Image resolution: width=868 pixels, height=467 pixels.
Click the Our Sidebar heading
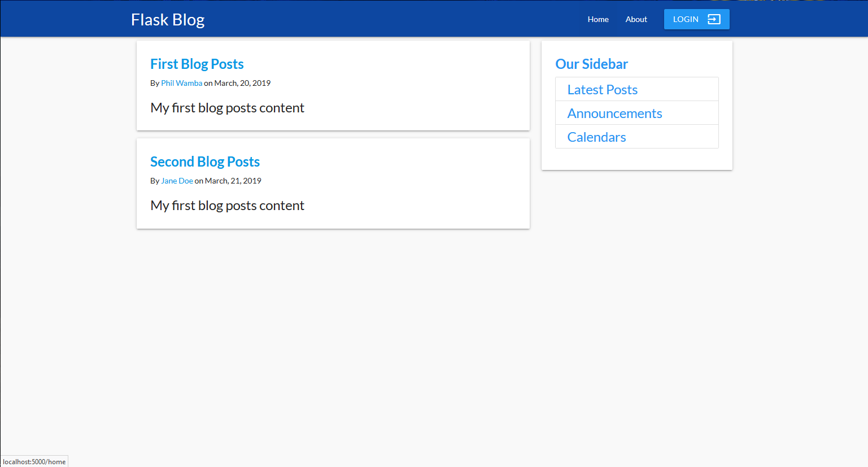[x=591, y=64]
